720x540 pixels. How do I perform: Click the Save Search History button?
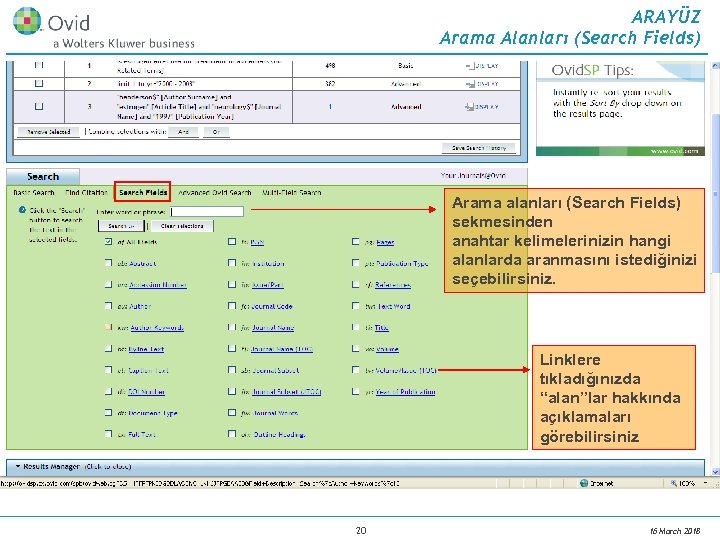[x=478, y=148]
